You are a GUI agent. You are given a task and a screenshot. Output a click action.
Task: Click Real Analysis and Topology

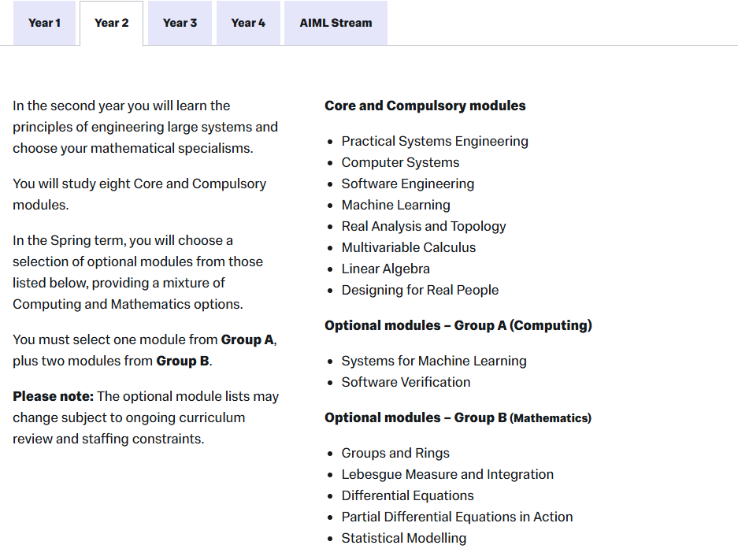pos(423,226)
